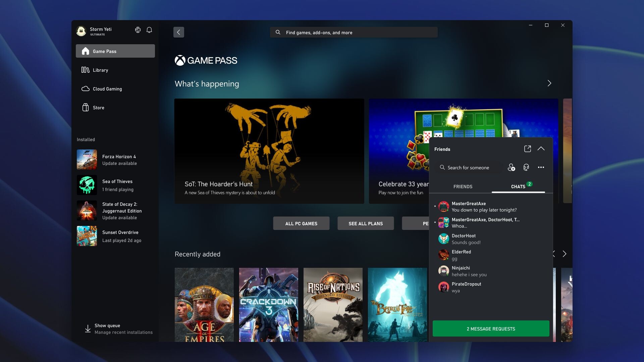Click the Game Pass sidebar icon
The image size is (644, 362).
(85, 51)
